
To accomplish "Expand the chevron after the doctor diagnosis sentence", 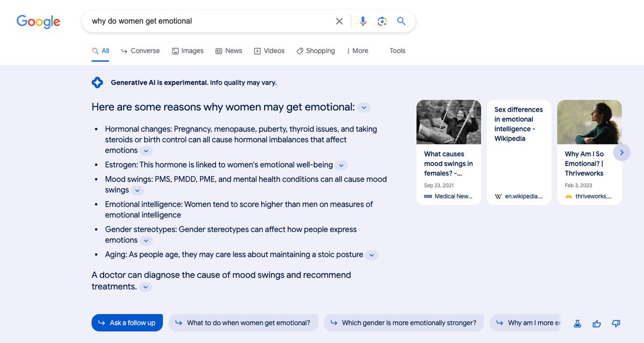I will [145, 287].
